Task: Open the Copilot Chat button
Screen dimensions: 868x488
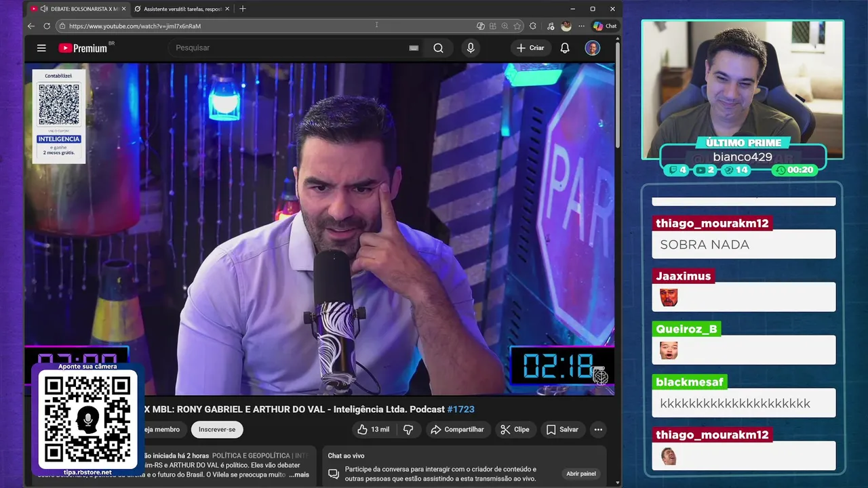Action: [604, 26]
